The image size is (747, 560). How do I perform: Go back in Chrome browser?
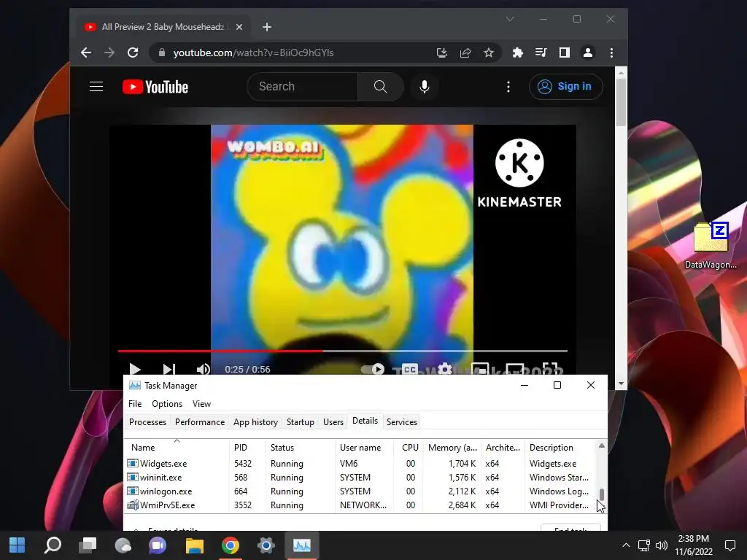click(86, 52)
